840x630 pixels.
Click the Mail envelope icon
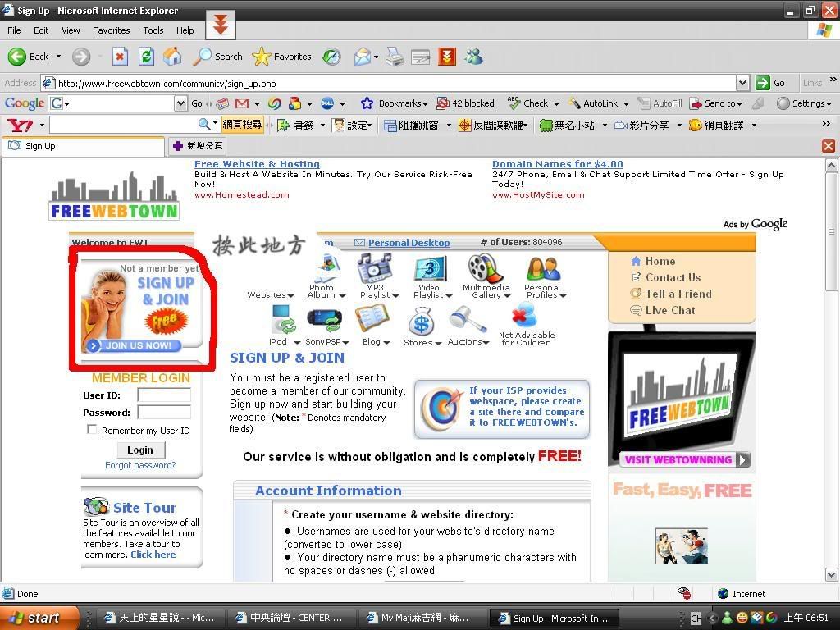point(363,57)
